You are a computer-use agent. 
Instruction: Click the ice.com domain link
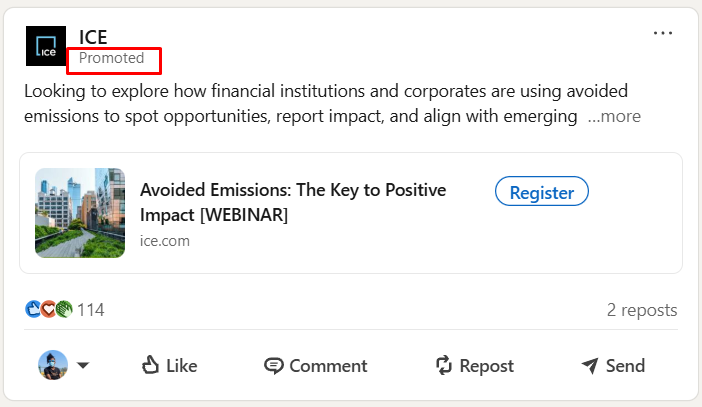pyautogui.click(x=165, y=241)
